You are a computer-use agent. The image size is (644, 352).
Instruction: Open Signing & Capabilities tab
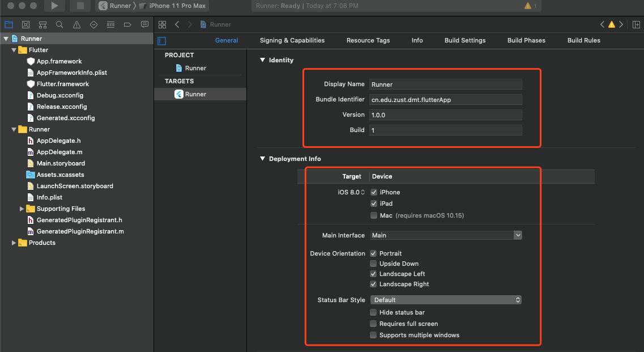292,40
